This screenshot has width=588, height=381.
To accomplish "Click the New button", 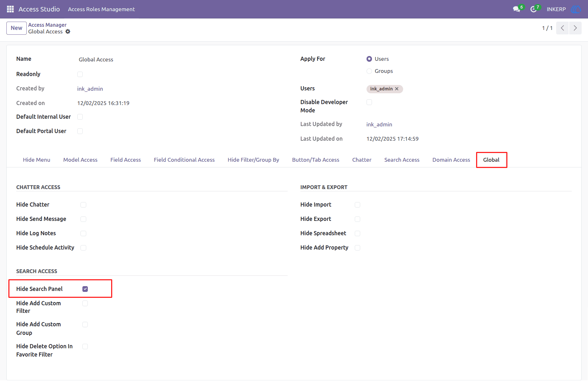I will point(17,28).
